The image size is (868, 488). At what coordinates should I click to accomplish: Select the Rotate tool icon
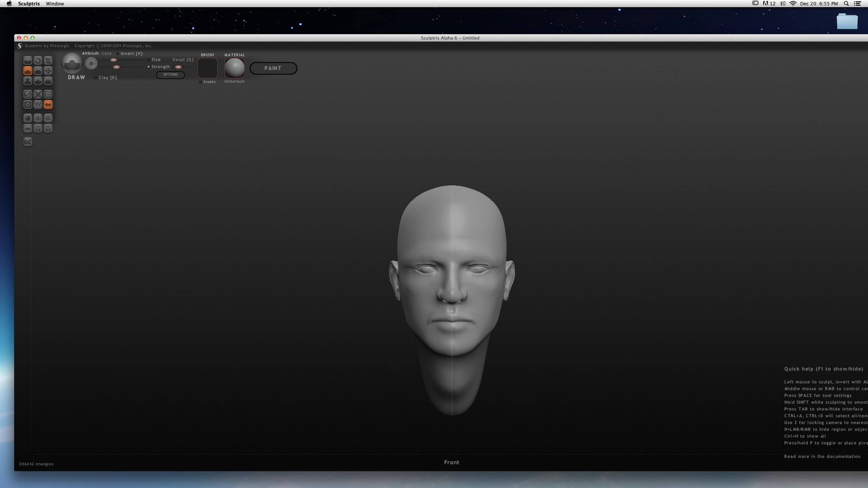point(38,61)
